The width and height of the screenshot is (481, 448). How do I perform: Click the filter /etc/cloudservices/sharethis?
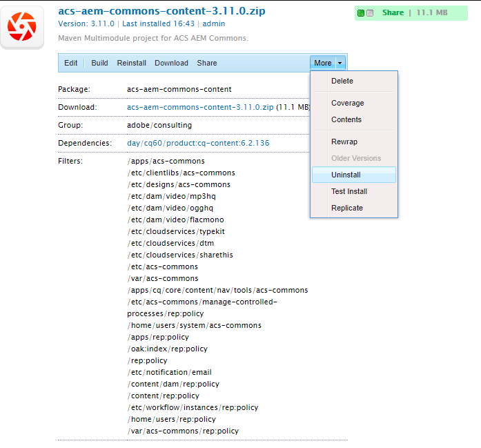[x=180, y=255]
